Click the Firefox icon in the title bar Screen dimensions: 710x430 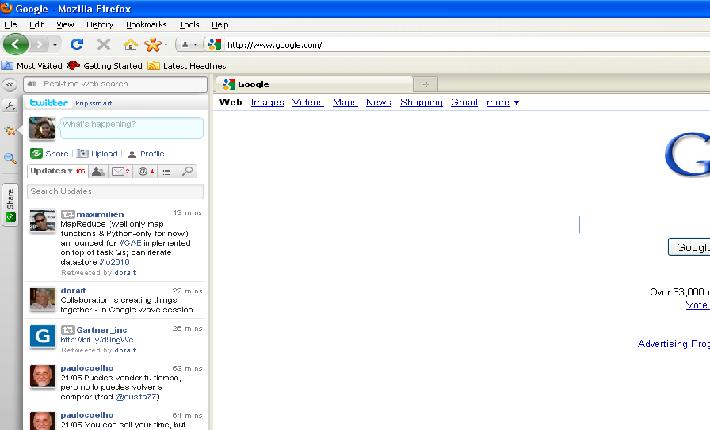pos(6,8)
